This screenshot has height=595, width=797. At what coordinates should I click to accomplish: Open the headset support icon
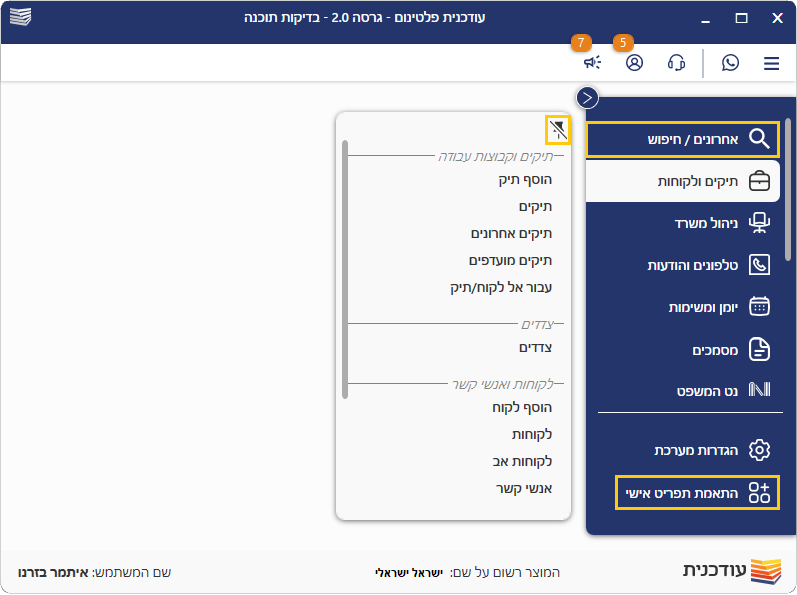click(676, 63)
